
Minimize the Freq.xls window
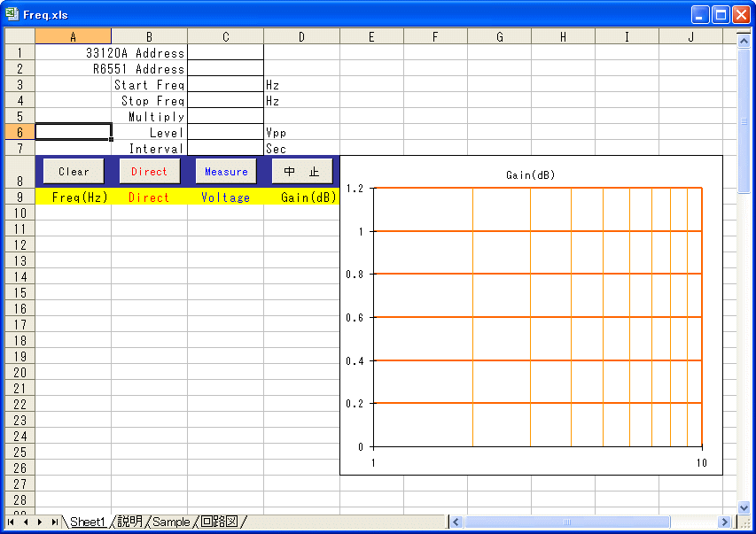pos(700,14)
